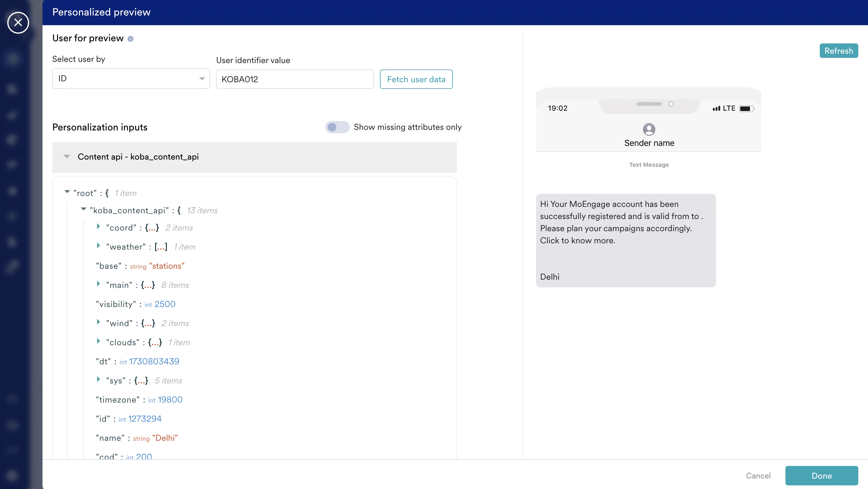This screenshot has width=868, height=489.
Task: Expand the "main" object with 8 items
Action: (98, 284)
